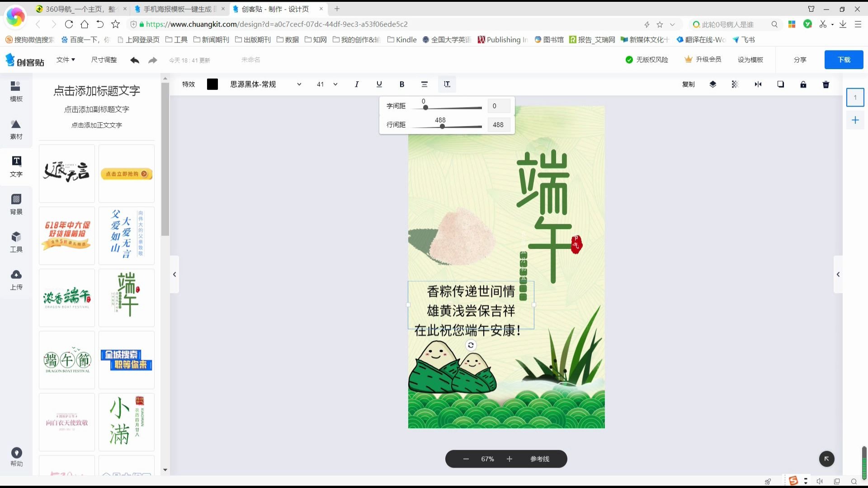The width and height of the screenshot is (868, 488).
Task: Toggle italic text style
Action: pos(356,84)
